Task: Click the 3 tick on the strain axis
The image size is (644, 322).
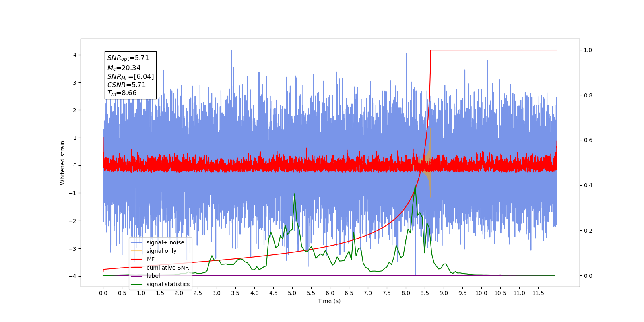Action: coord(75,83)
